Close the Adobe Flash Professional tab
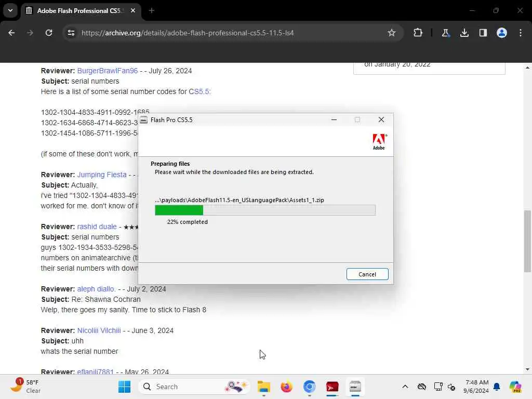 click(x=133, y=11)
